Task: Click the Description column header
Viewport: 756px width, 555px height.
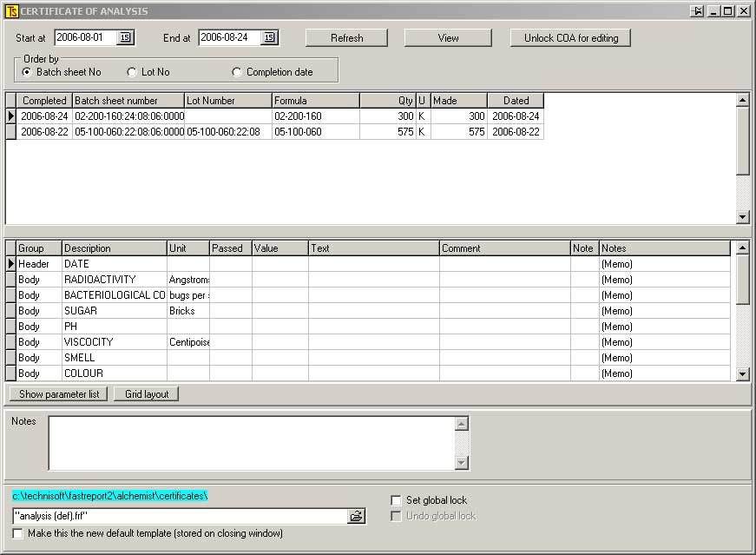Action: pos(115,248)
